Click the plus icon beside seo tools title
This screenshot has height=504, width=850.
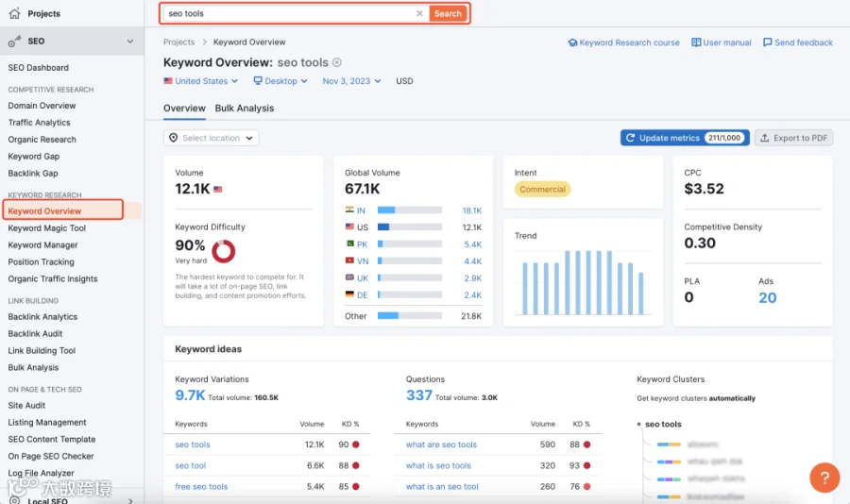(336, 62)
